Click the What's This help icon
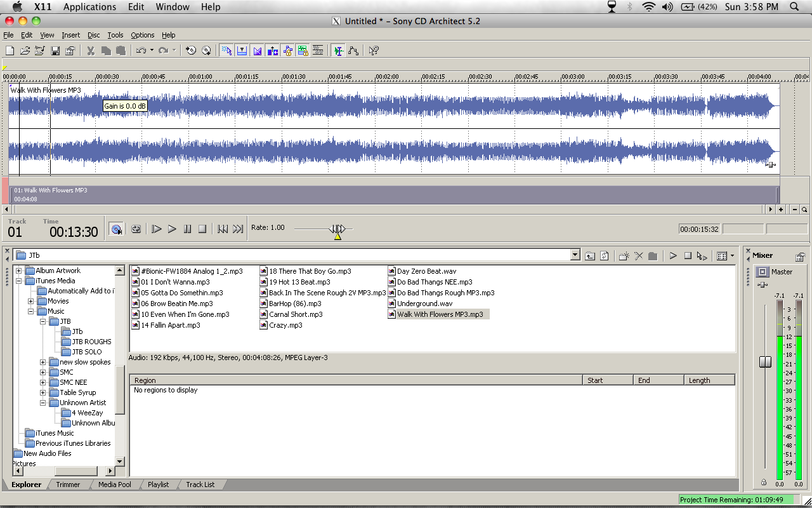The height and width of the screenshot is (508, 812). [374, 51]
